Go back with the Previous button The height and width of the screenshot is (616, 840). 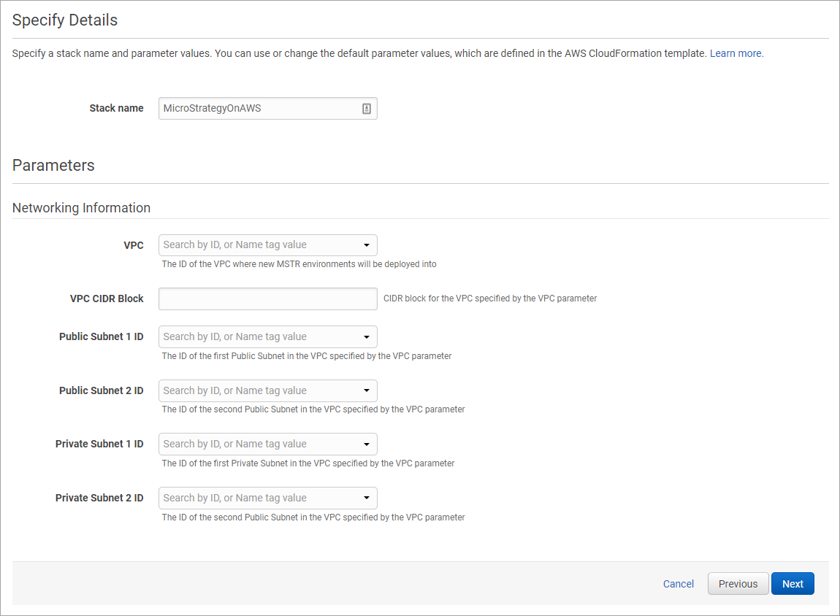738,584
